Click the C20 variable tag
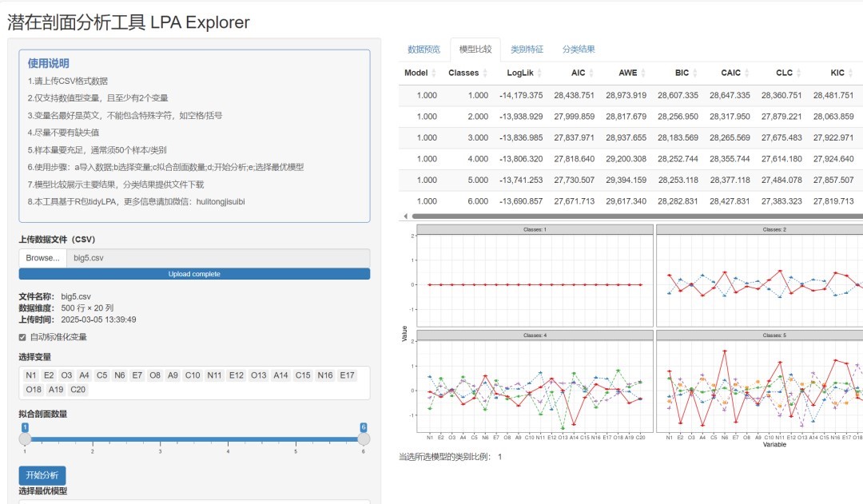 pyautogui.click(x=78, y=390)
